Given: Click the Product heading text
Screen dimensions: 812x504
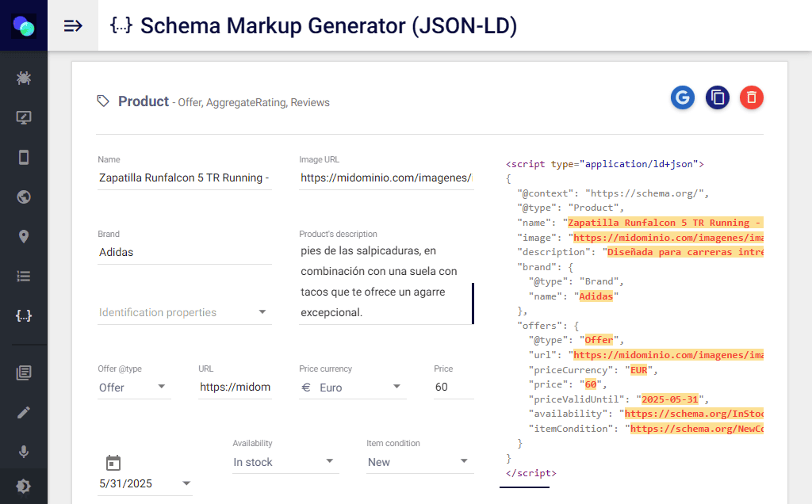Looking at the screenshot, I should (144, 101).
